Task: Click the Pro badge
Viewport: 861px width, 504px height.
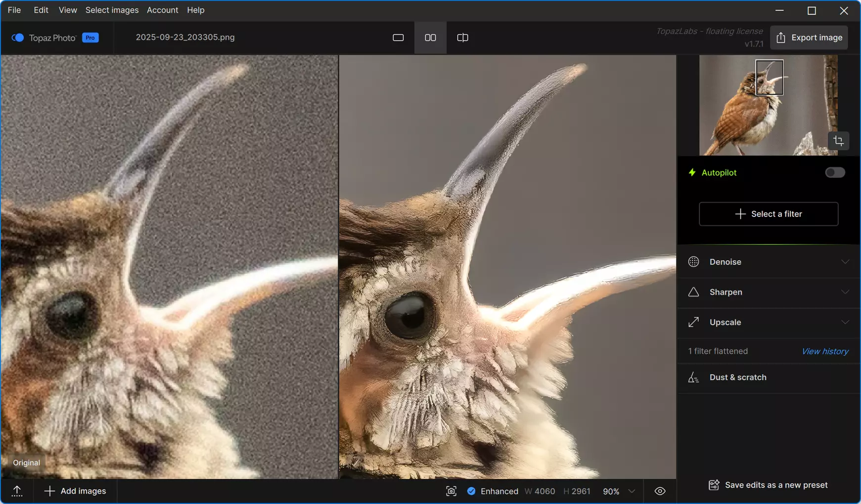Action: (90, 38)
